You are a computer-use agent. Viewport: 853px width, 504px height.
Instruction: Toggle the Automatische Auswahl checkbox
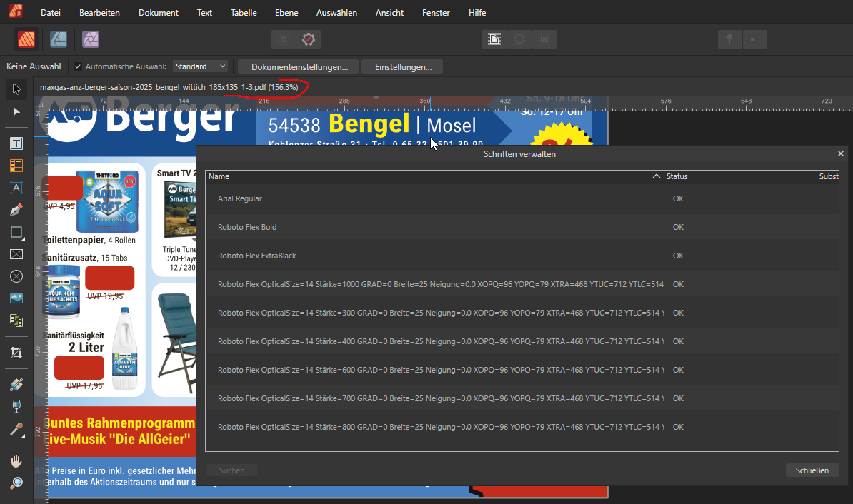click(x=78, y=66)
